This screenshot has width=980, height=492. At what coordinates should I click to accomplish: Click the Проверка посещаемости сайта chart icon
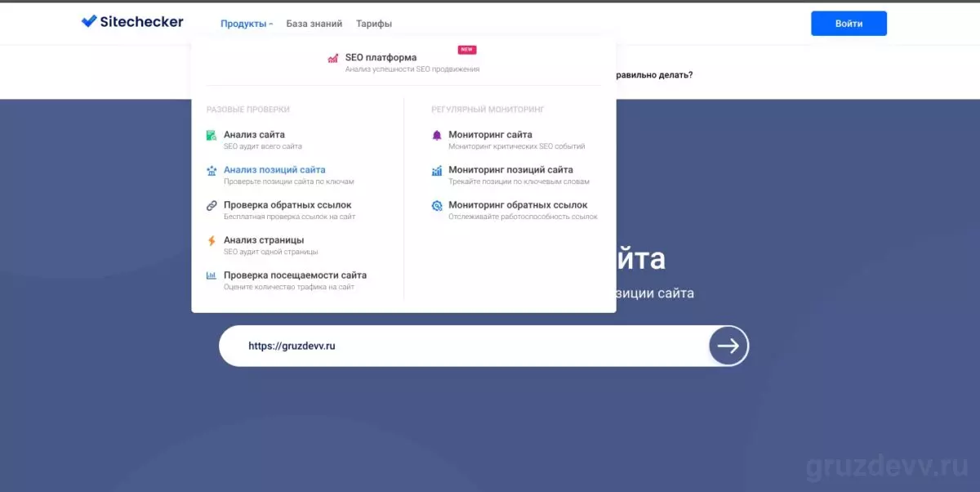pyautogui.click(x=212, y=275)
